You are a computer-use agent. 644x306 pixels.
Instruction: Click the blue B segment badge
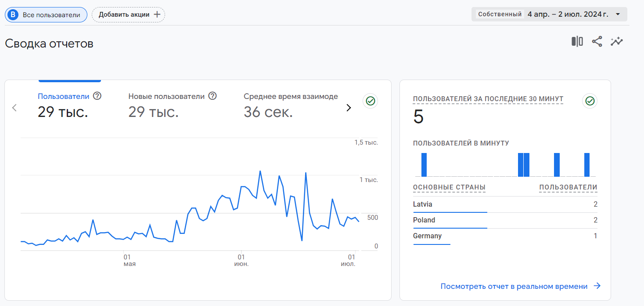[x=14, y=15]
